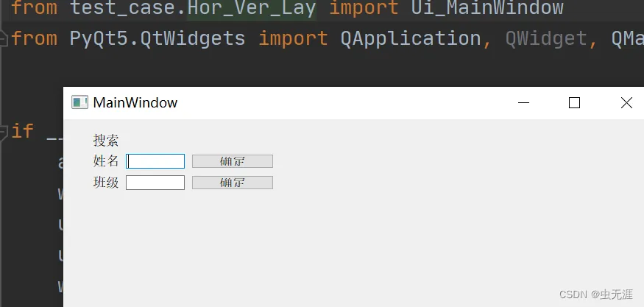Focus the 班级 text input field
Image resolution: width=644 pixels, height=307 pixels.
[x=155, y=183]
